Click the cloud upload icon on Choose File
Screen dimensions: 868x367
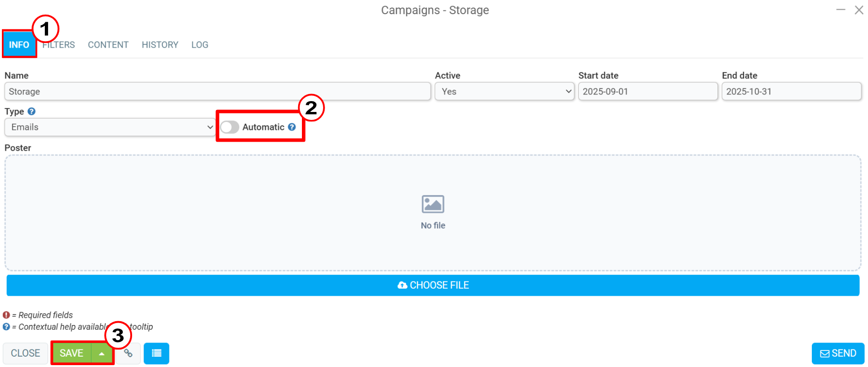click(402, 285)
